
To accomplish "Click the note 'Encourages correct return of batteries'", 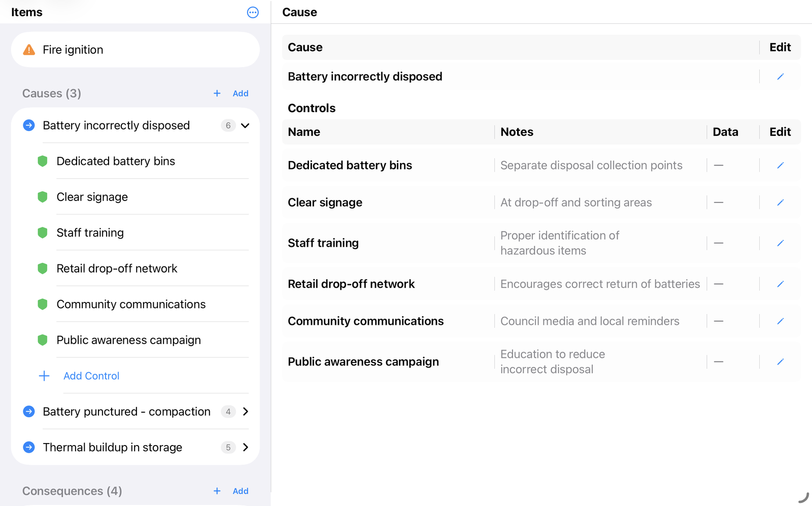I will [600, 284].
